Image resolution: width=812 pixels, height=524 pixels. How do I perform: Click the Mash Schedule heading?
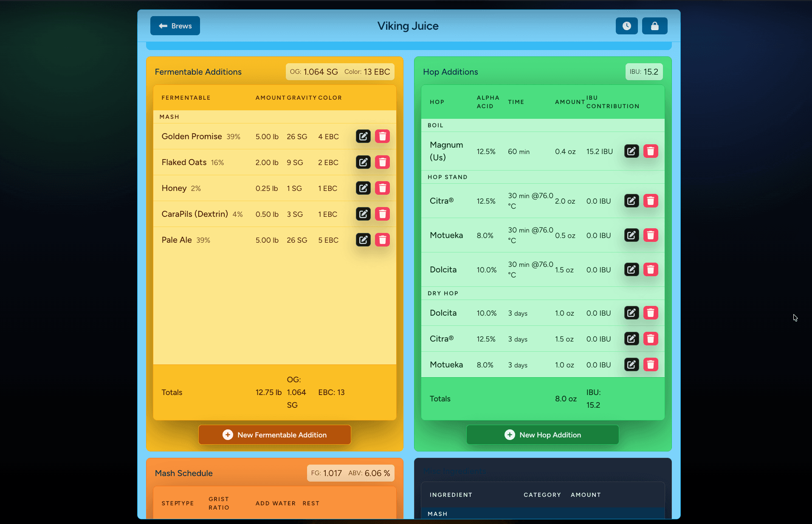click(183, 473)
